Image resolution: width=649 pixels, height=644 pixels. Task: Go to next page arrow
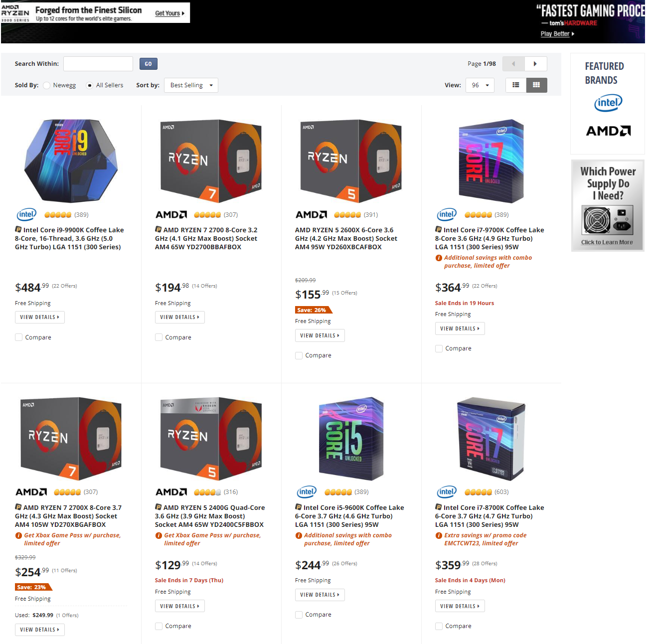(x=535, y=64)
